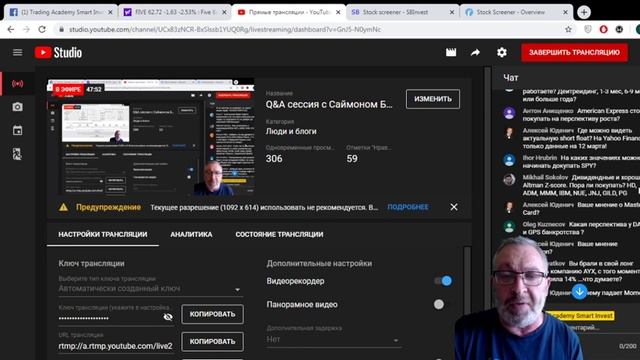Click Антон Анищенко's chat message
Screen dimensions: 640x360
[581, 115]
